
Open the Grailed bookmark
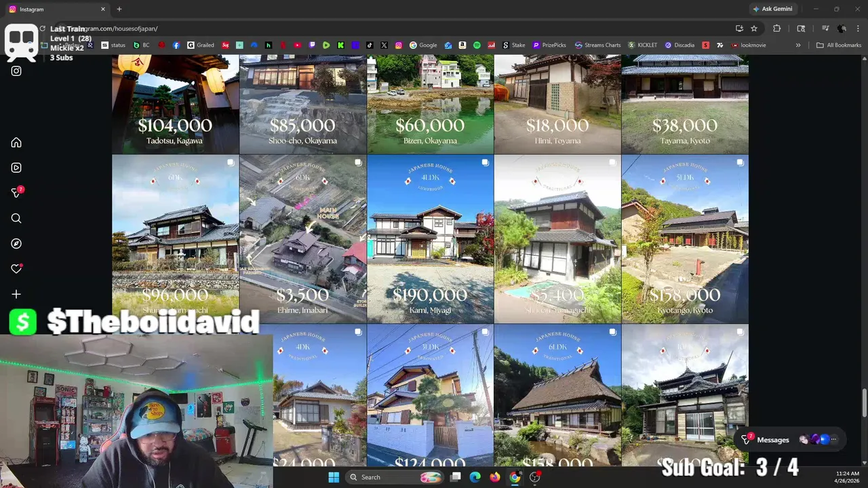(x=201, y=45)
